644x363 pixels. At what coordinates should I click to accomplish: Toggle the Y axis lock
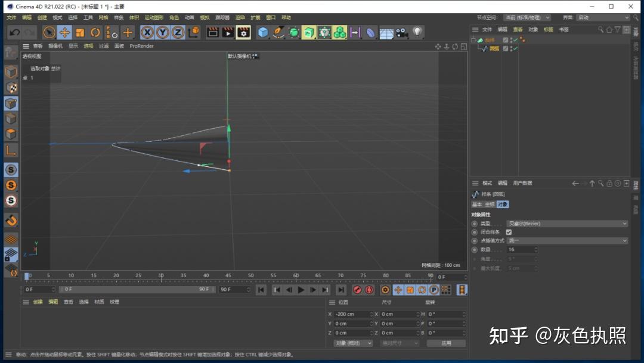click(163, 32)
